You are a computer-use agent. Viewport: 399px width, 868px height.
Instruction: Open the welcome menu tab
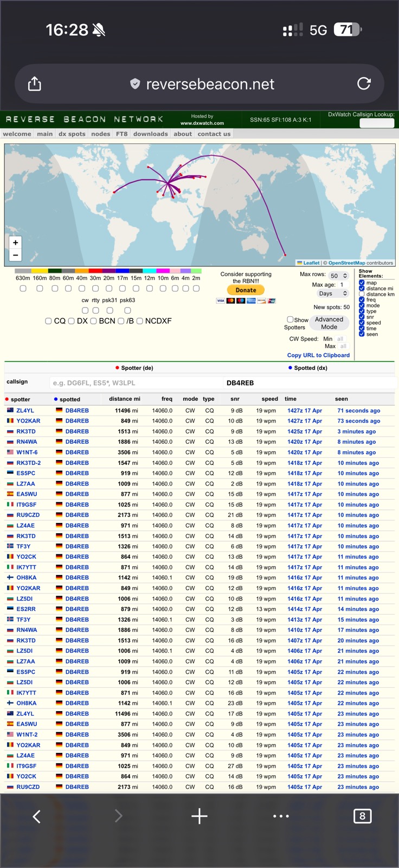[17, 134]
